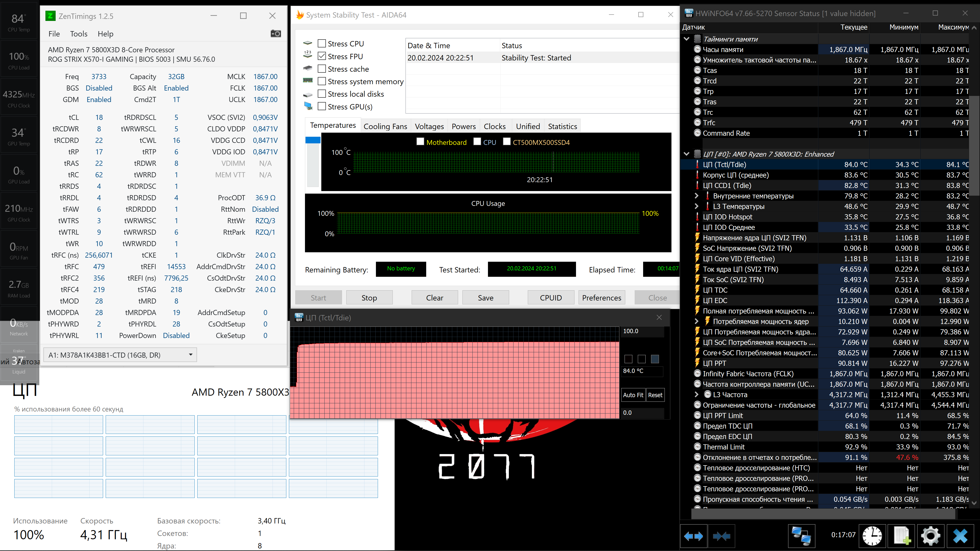Open HWiNFO remote network monitoring icon
This screenshot has width=980, height=551.
[x=801, y=536]
